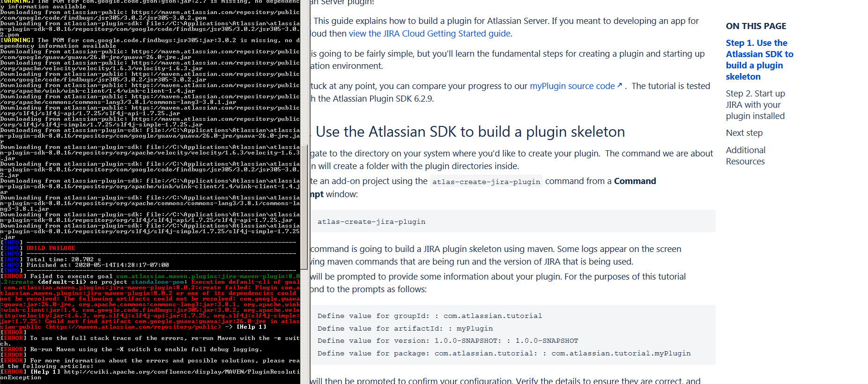868x384 pixels.
Task: Click the Define value for version line
Action: coord(448,340)
